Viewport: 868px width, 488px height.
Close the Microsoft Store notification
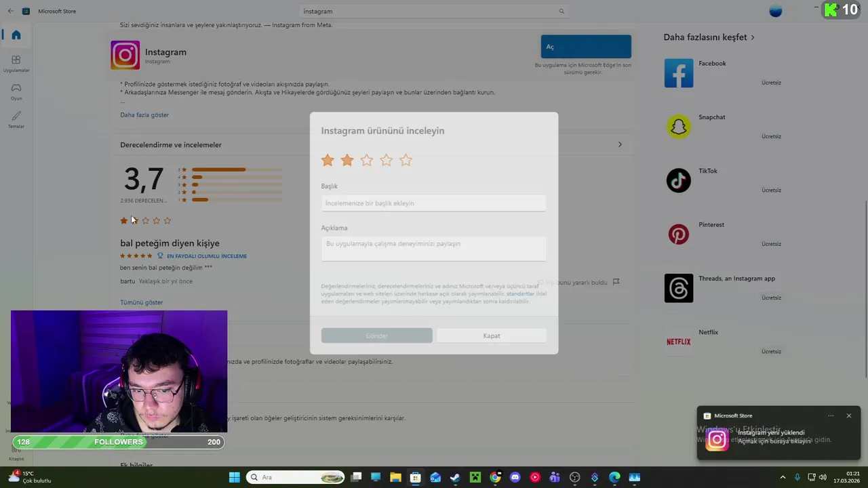(x=848, y=415)
